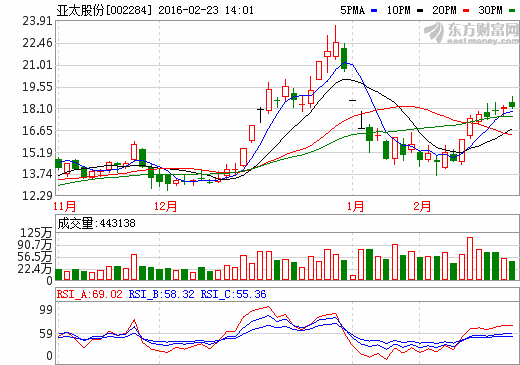Click the 13.74 price axis label

(x=37, y=174)
